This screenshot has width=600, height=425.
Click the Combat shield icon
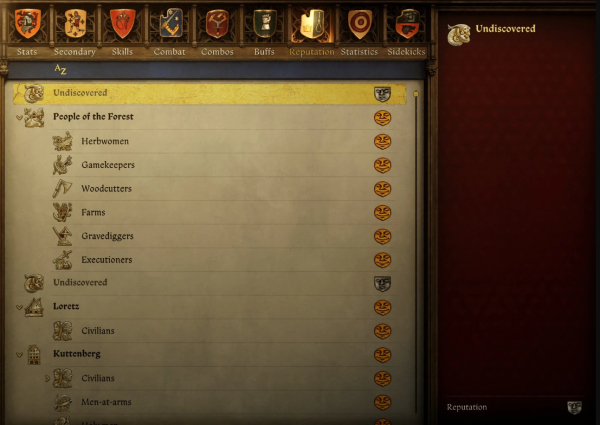(x=171, y=23)
